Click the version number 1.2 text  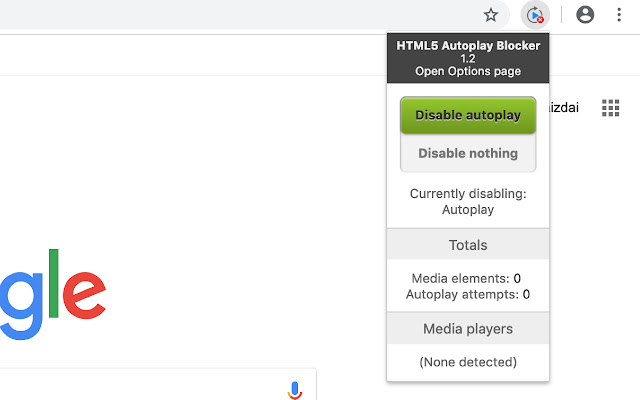point(468,59)
